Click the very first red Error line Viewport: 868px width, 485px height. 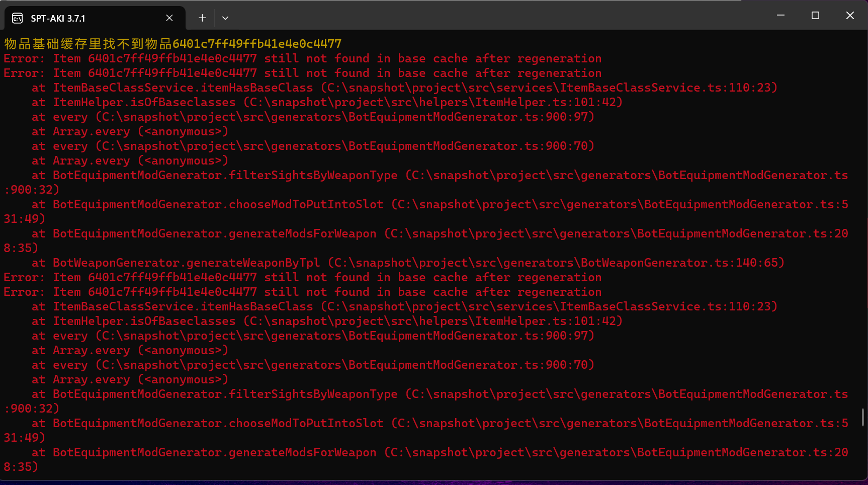pos(302,58)
